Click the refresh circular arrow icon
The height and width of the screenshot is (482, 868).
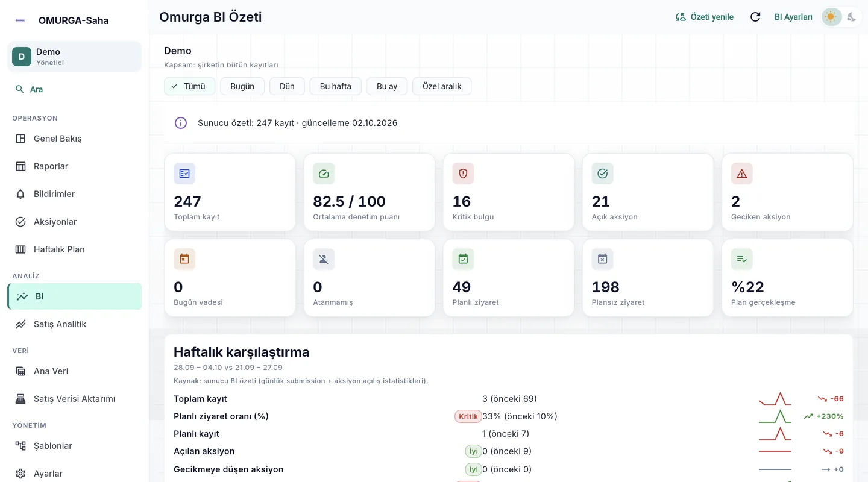(x=755, y=17)
